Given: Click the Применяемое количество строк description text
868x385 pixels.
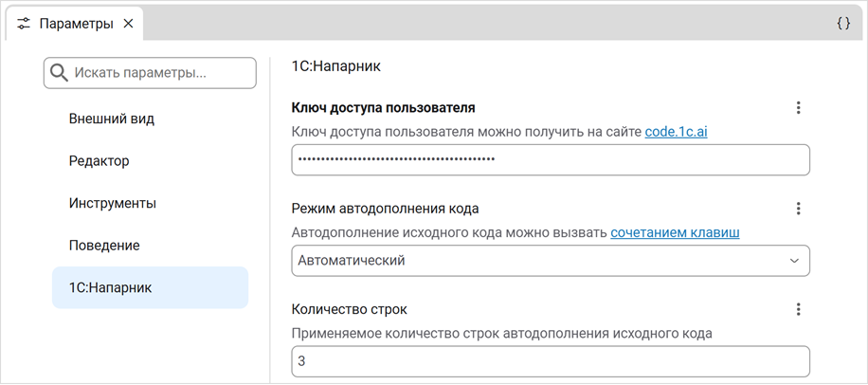Looking at the screenshot, I should 502,334.
